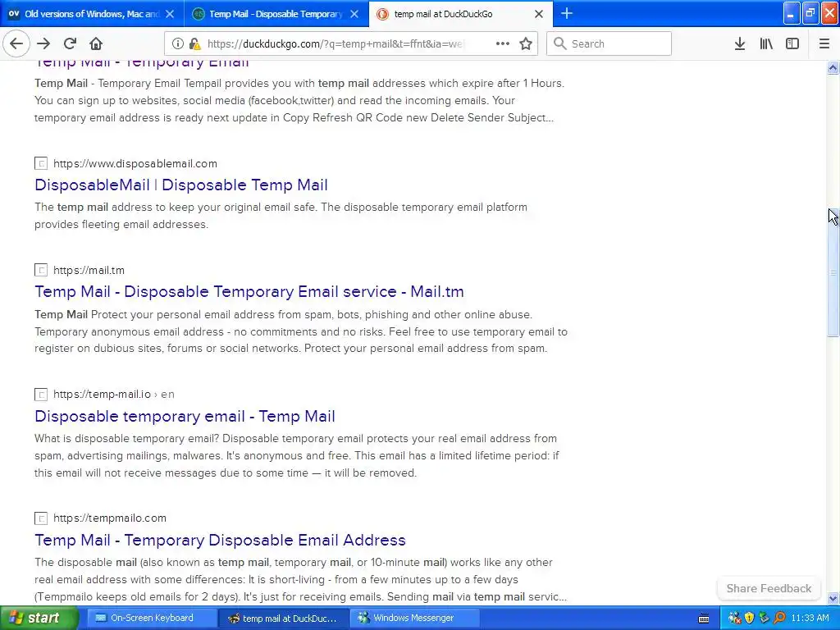Screen dimensions: 840x630
Task: Reload the current page
Action: 70,44
